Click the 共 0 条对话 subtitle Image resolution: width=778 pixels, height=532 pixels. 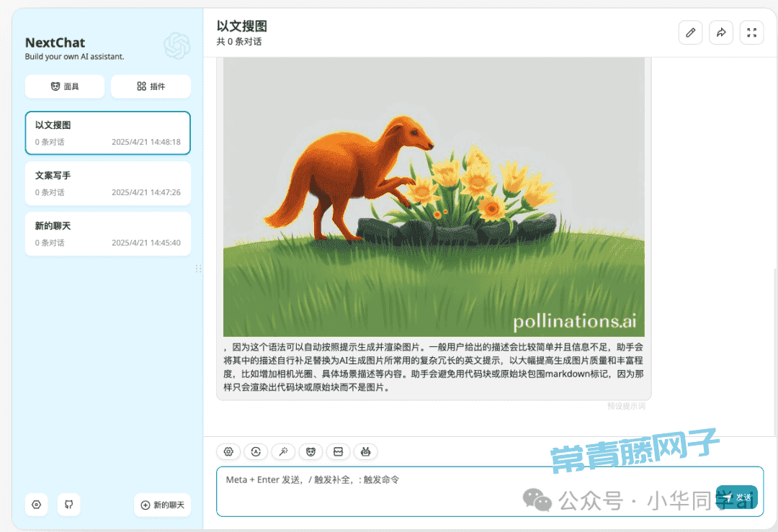[239, 42]
